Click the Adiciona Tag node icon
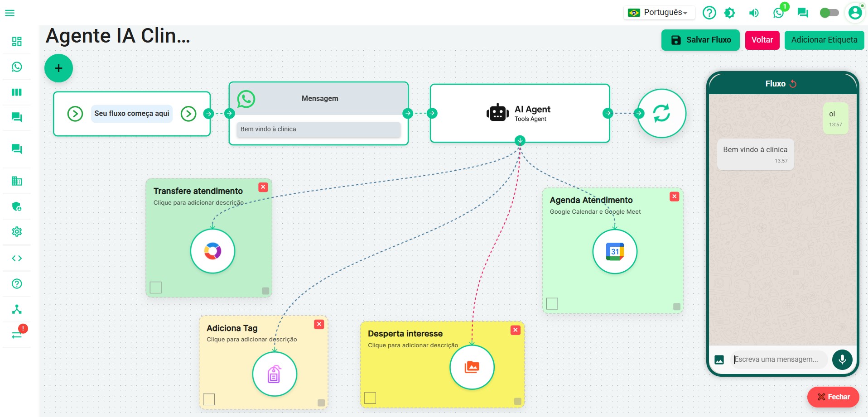 [274, 374]
